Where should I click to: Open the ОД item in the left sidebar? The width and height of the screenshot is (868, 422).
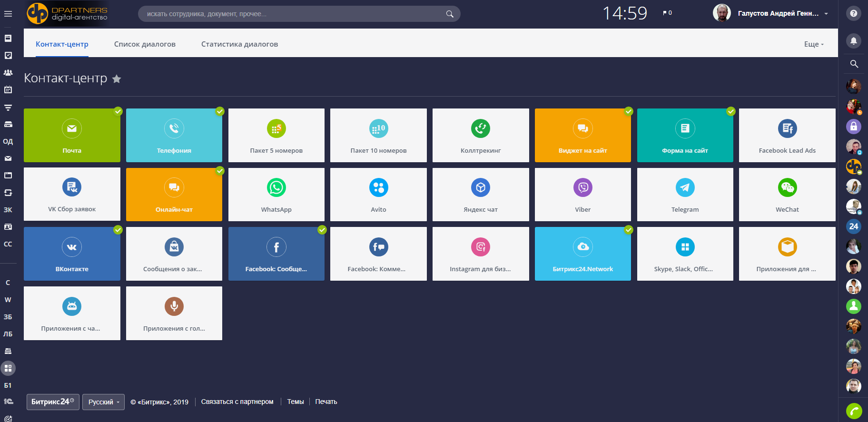(x=8, y=141)
